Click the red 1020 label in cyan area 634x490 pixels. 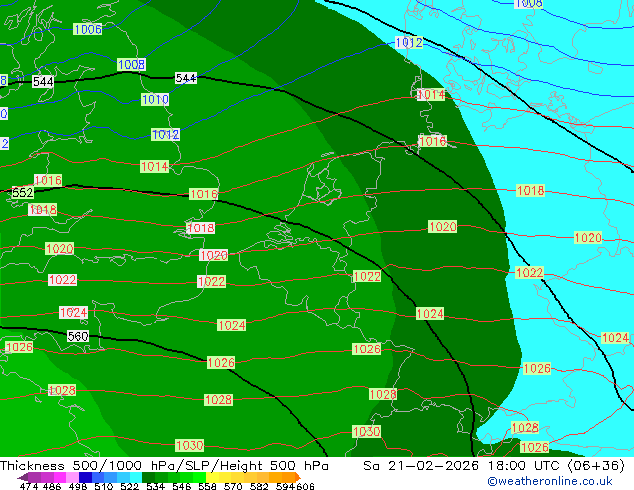(x=588, y=237)
